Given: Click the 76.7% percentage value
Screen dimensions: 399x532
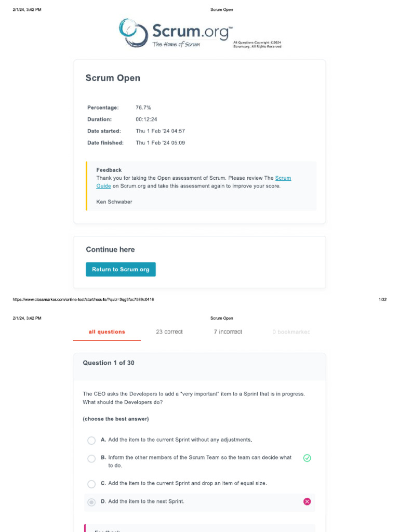Looking at the screenshot, I should pyautogui.click(x=143, y=108).
